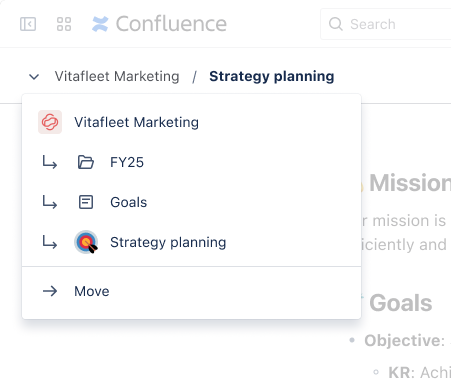The height and width of the screenshot is (381, 451).
Task: Open the app switcher grid icon
Action: tap(64, 24)
